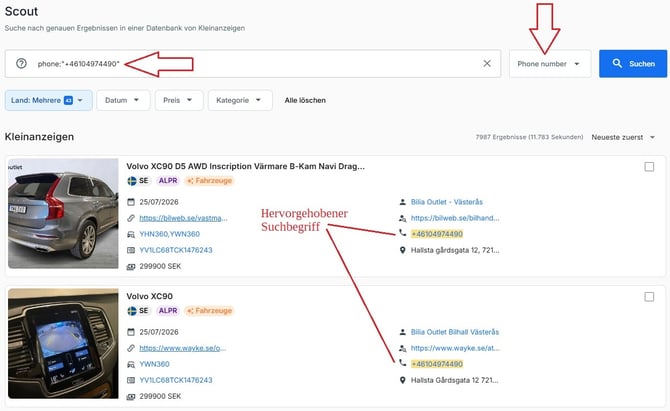Click address text Hallsta gårdsgata 12, 721...
670x411 pixels.
[x=455, y=250]
